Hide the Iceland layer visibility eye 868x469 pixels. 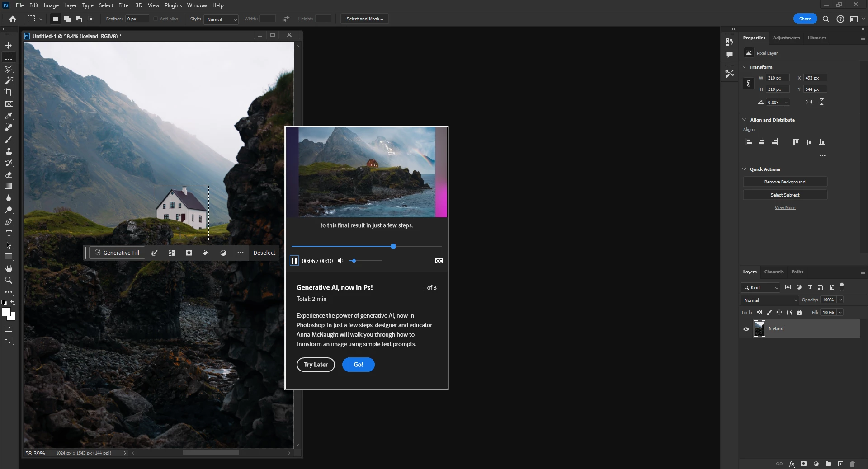tap(746, 329)
